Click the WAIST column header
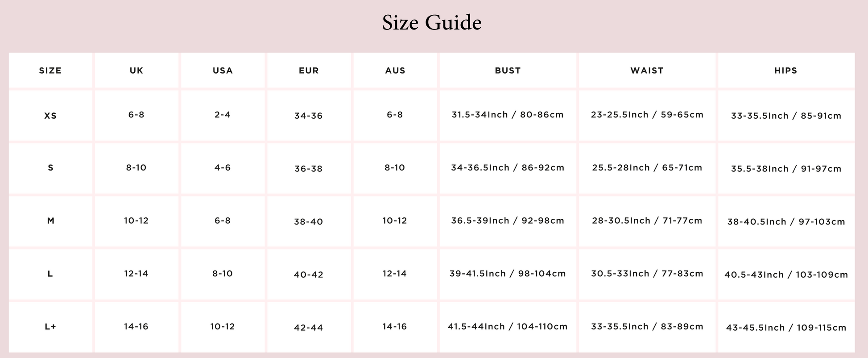The image size is (868, 358). coord(647,71)
